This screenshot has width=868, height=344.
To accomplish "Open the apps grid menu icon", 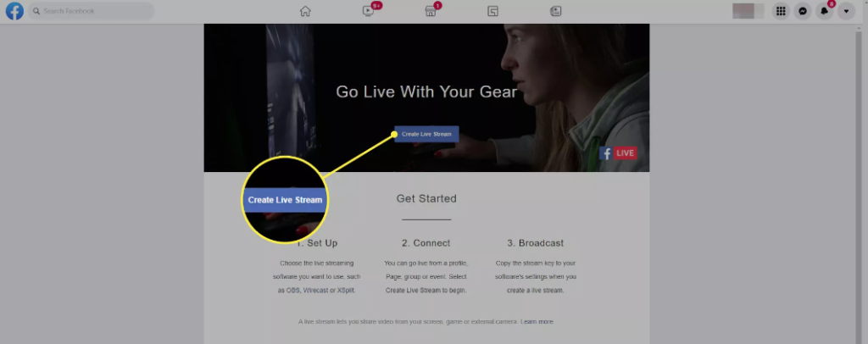I will point(781,11).
